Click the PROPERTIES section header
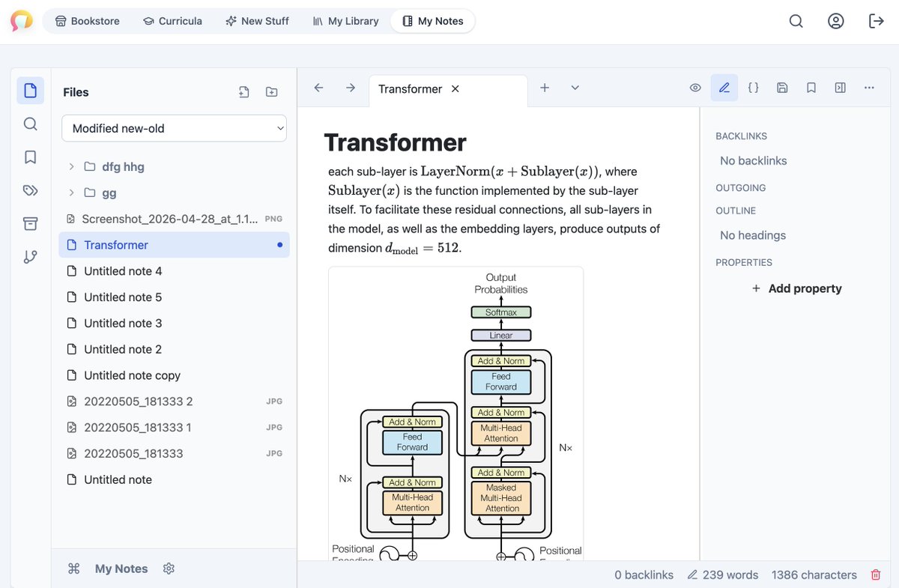 click(x=744, y=263)
